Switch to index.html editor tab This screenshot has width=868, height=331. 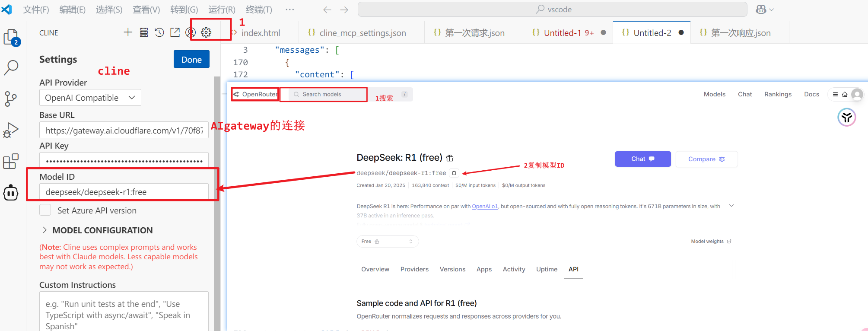pyautogui.click(x=260, y=33)
